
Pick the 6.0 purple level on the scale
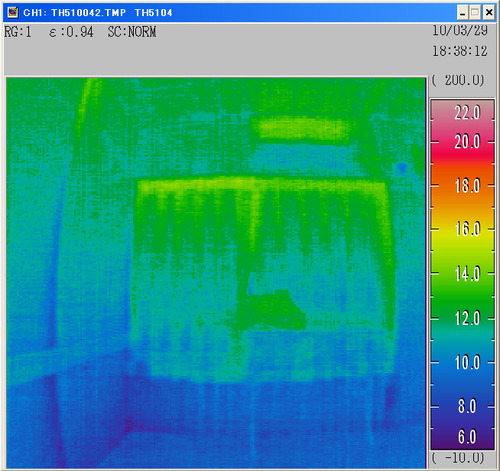tap(467, 436)
